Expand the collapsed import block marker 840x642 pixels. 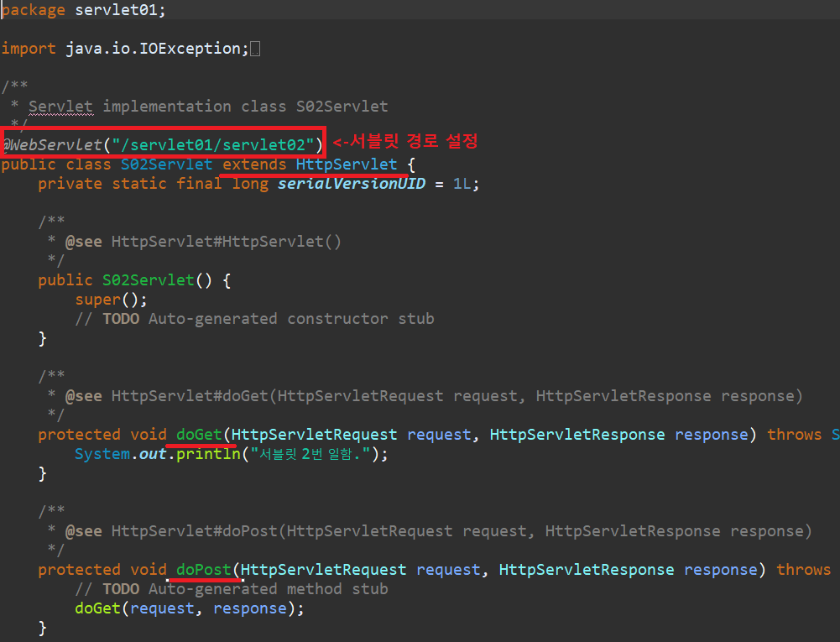click(x=255, y=50)
